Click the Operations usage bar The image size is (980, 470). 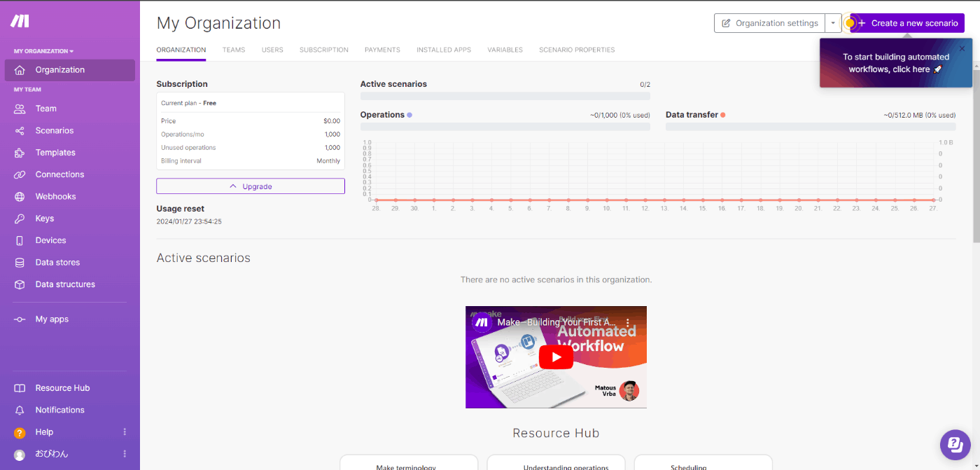click(x=505, y=127)
